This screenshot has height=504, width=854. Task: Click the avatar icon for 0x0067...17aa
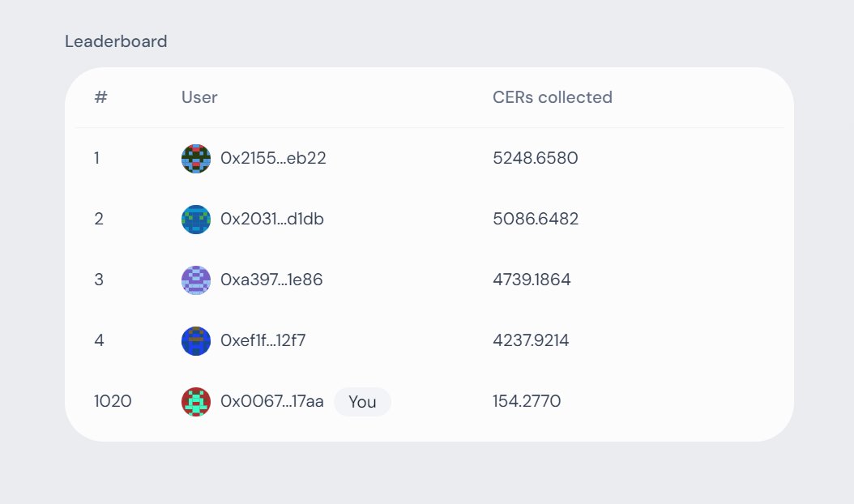point(196,402)
